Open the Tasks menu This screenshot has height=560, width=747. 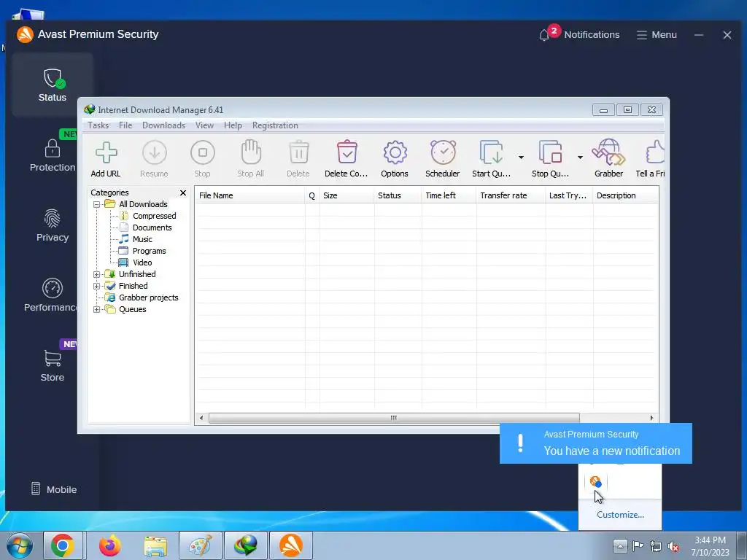[98, 125]
